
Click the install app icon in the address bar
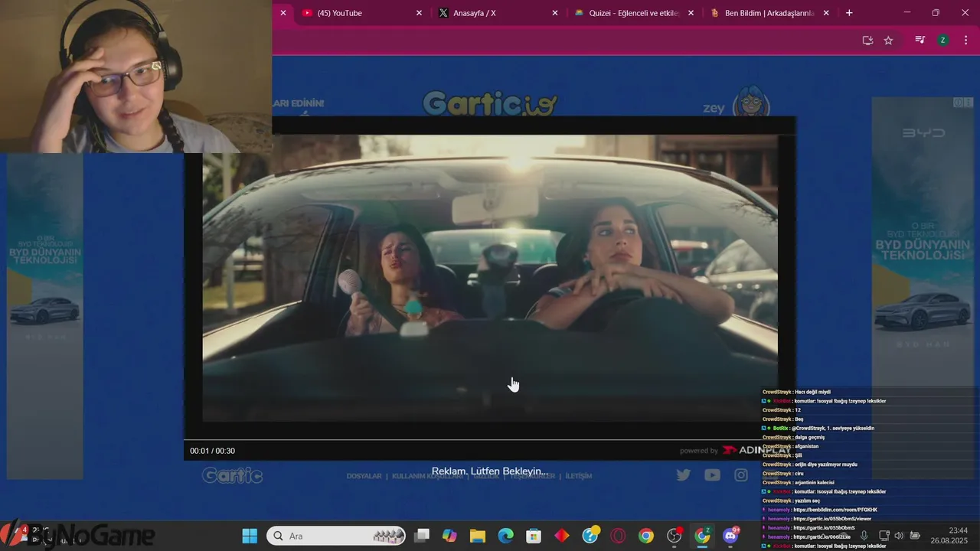[x=867, y=41]
